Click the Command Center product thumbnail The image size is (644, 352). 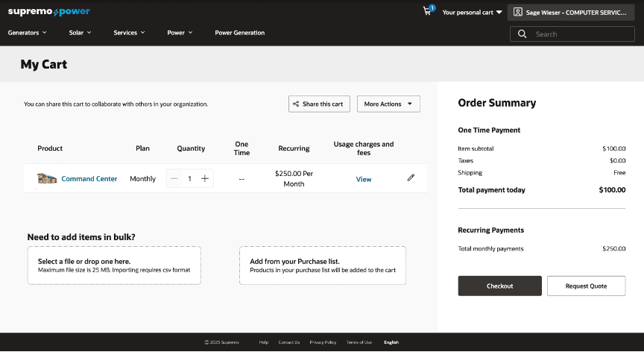[x=47, y=179]
